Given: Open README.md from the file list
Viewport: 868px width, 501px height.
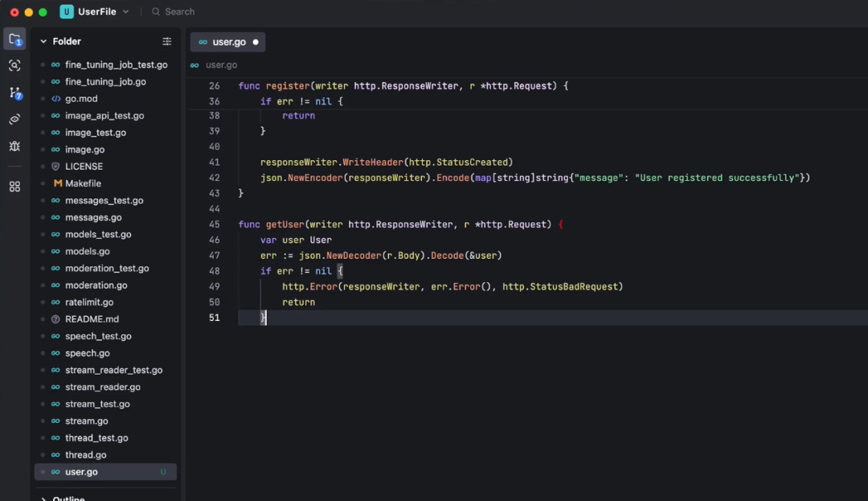Looking at the screenshot, I should click(92, 319).
